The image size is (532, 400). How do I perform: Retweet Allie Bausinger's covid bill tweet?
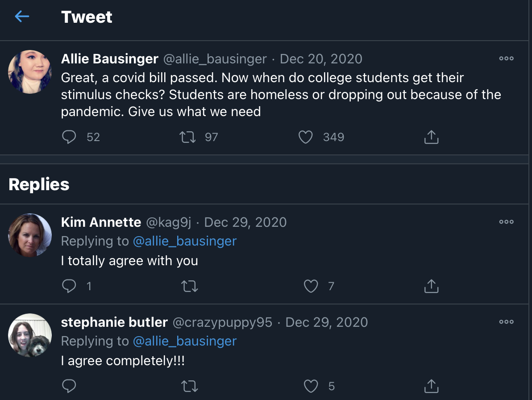pos(187,137)
